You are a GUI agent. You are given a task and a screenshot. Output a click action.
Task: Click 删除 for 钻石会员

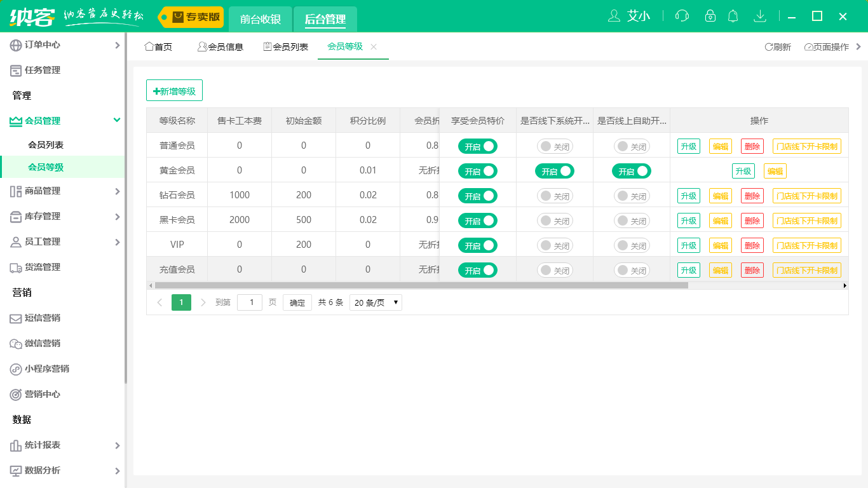click(752, 196)
